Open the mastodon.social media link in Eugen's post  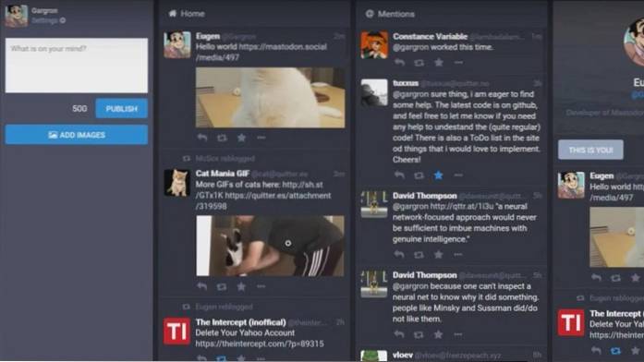261,52
